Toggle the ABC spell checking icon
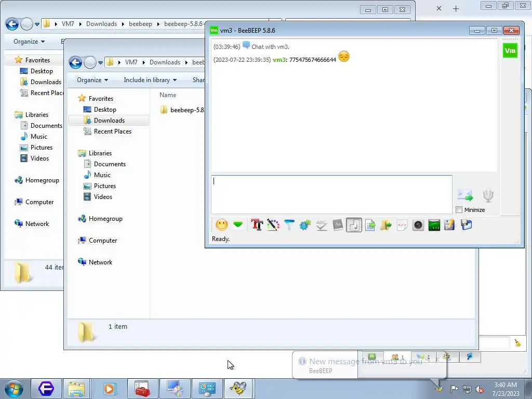Image resolution: width=532 pixels, height=399 pixels. point(321,224)
